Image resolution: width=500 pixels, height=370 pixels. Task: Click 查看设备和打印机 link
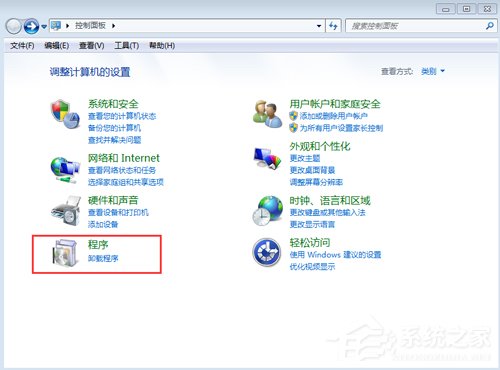118,212
